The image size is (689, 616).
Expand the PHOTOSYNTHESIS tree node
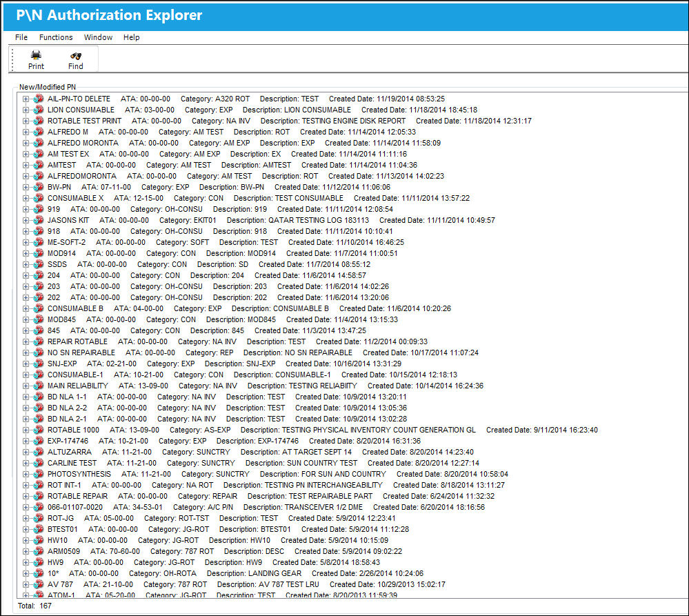tap(26, 474)
